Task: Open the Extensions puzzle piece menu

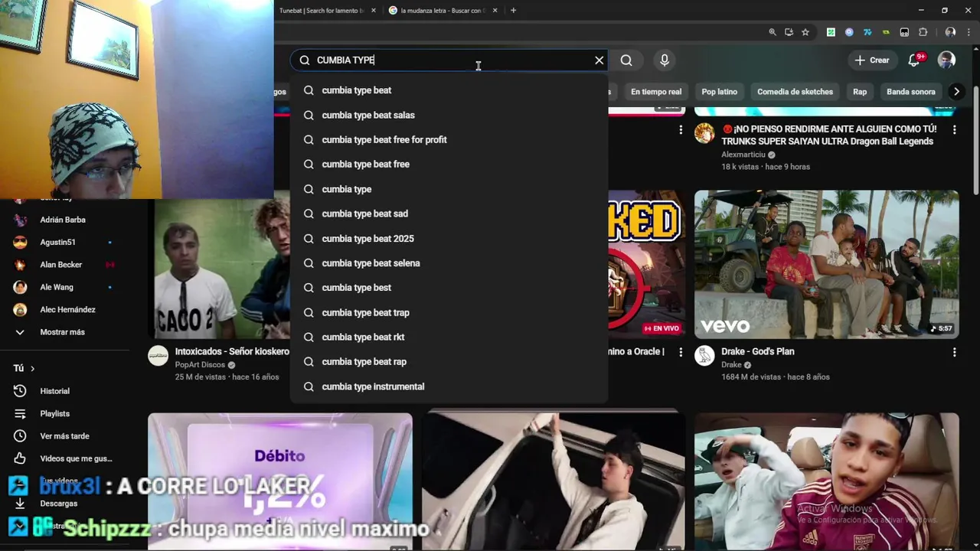Action: 923,32
